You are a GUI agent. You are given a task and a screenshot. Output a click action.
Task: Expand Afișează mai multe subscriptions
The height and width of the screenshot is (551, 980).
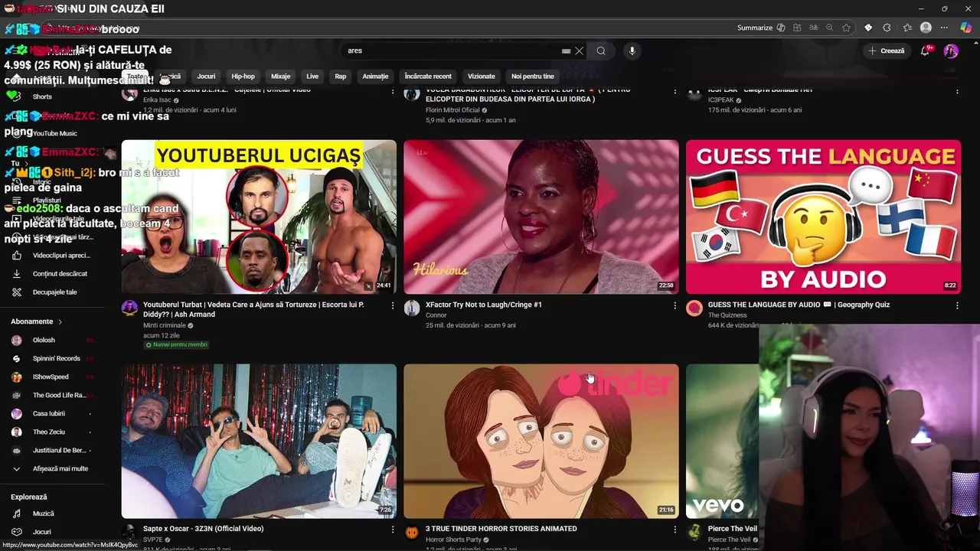coord(53,468)
